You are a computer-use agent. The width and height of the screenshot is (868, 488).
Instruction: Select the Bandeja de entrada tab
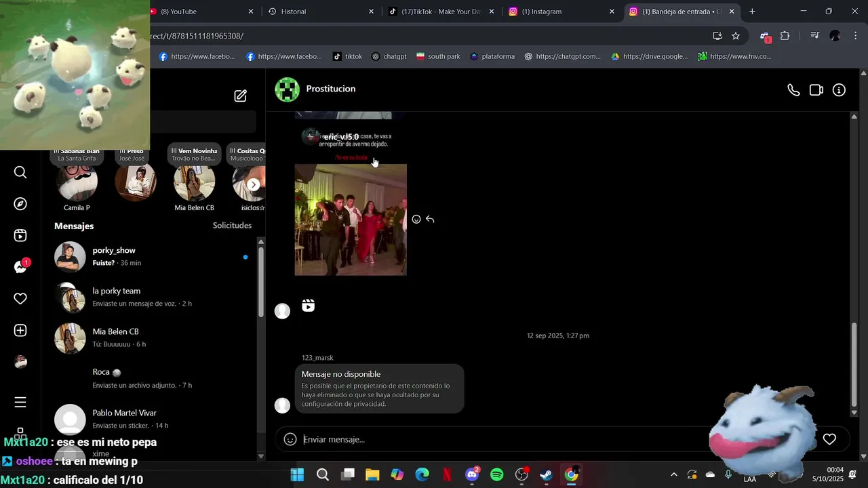[x=681, y=12]
